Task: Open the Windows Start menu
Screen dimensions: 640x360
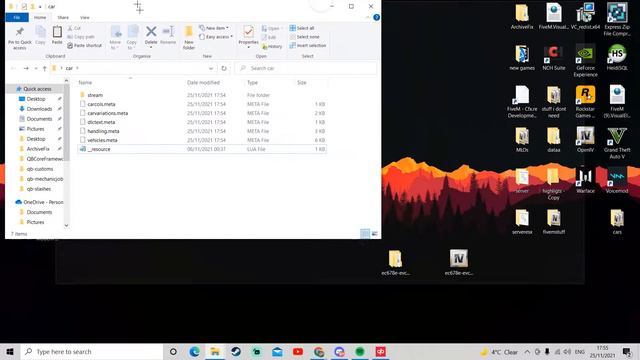Action: click(x=10, y=351)
